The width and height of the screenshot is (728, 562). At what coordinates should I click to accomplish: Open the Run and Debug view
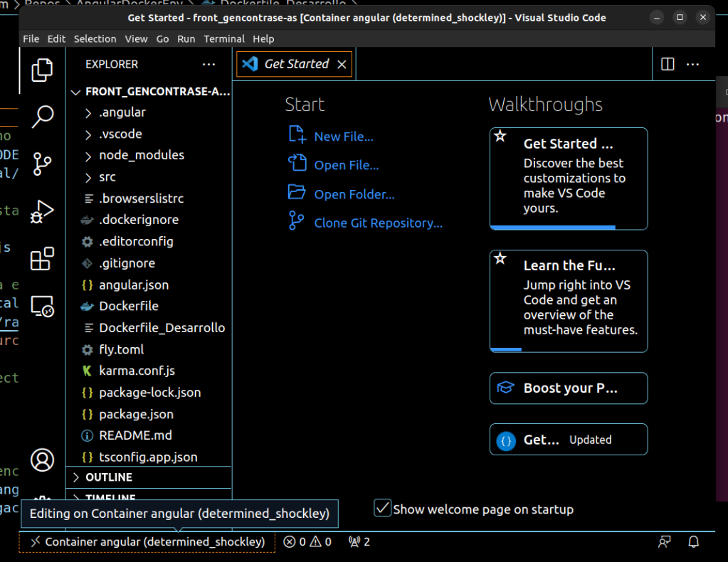pyautogui.click(x=42, y=211)
